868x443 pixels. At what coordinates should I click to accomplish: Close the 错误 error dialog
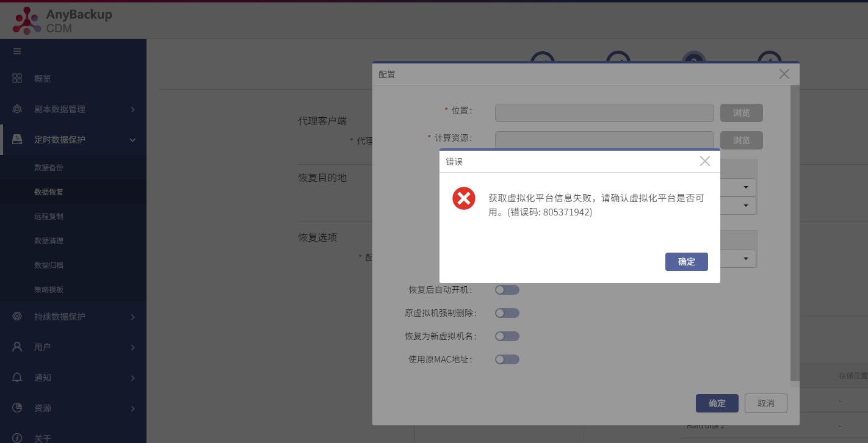pos(705,161)
